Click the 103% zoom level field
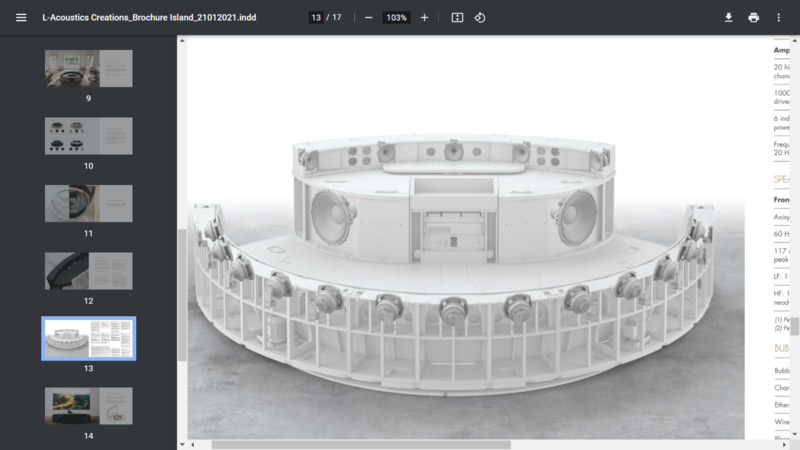800x450 pixels. 397,18
